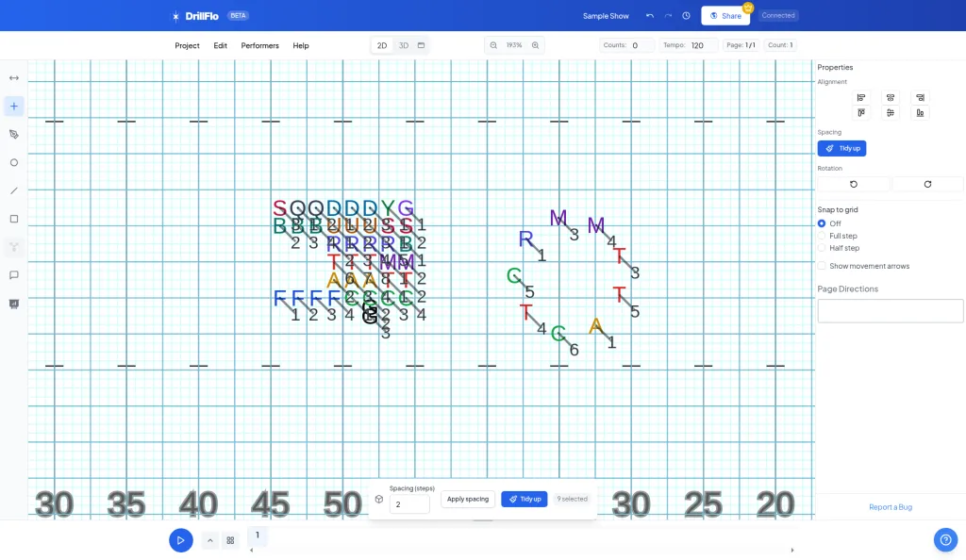This screenshot has height=560, width=966.
Task: Expand the page panel chevron up
Action: pyautogui.click(x=210, y=540)
